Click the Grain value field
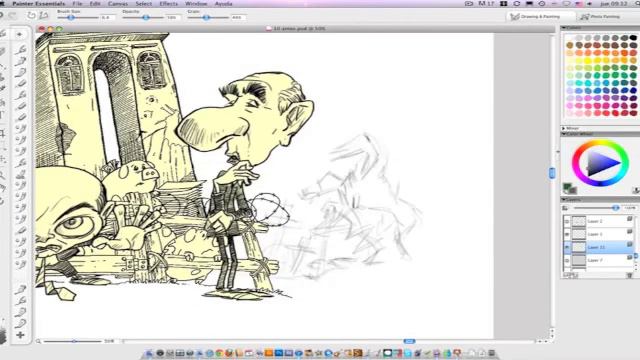The image size is (640, 360). coord(238,18)
